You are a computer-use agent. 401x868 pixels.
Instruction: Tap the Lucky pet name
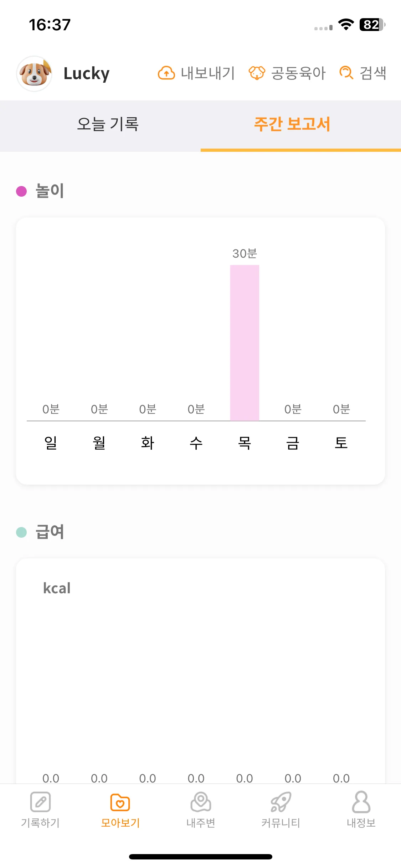tap(86, 73)
